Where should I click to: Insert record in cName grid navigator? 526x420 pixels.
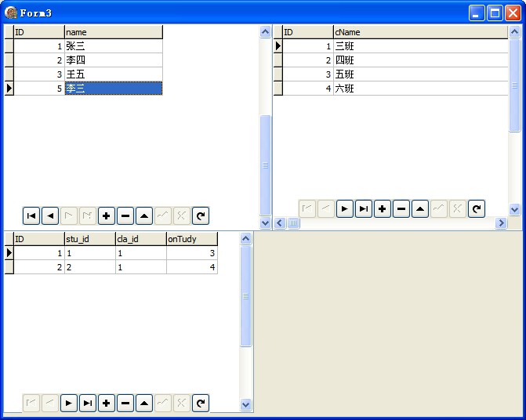click(382, 209)
